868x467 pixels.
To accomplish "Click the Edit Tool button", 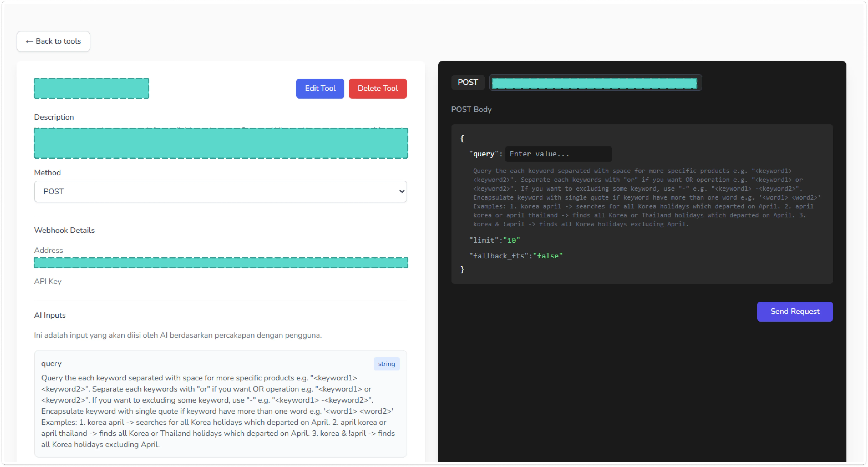I will click(320, 88).
